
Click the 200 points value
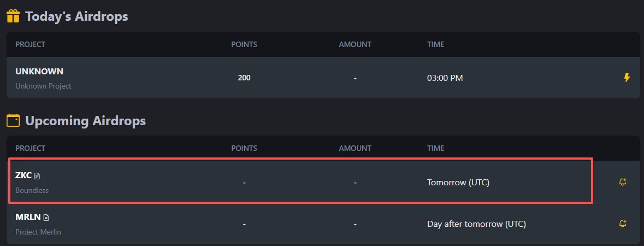pyautogui.click(x=244, y=77)
